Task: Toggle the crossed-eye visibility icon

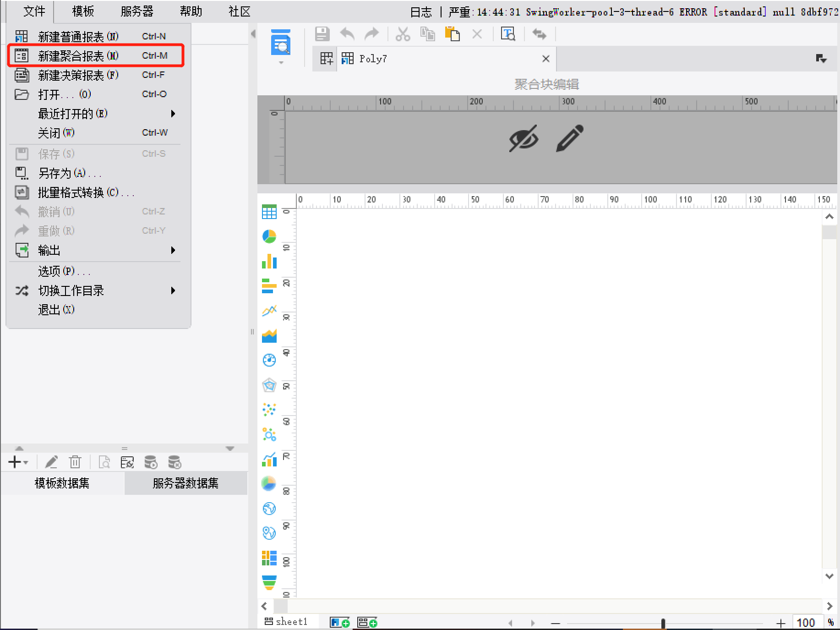Action: pyautogui.click(x=524, y=138)
